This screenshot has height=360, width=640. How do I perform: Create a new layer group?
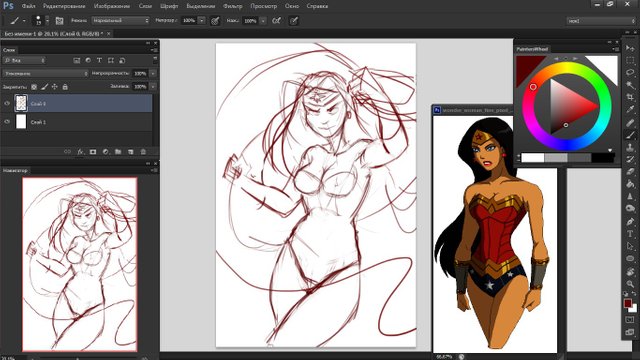(118, 152)
